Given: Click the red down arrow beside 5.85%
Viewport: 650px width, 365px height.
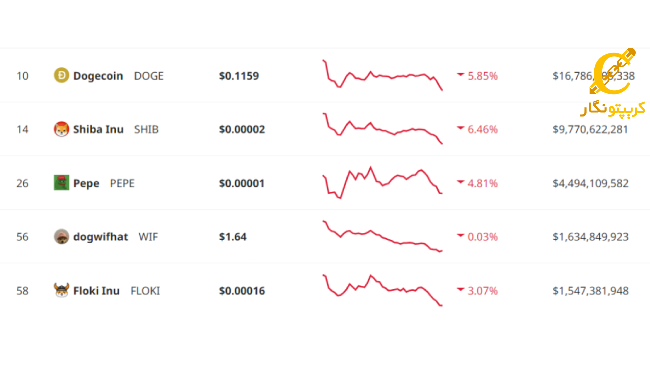Looking at the screenshot, I should coord(460,75).
